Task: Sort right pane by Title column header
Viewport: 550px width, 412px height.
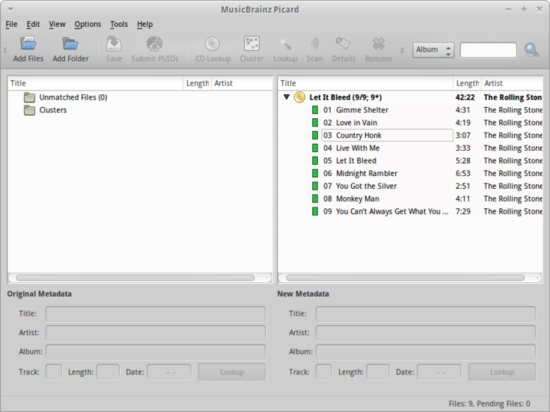Action: click(365, 83)
